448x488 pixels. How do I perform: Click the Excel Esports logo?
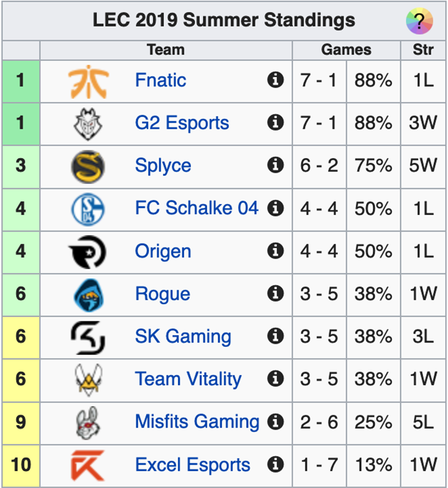88,466
